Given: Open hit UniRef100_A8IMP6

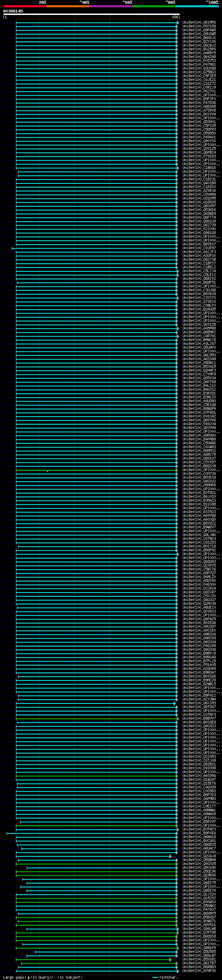Looking at the screenshot, I should pos(199,23).
